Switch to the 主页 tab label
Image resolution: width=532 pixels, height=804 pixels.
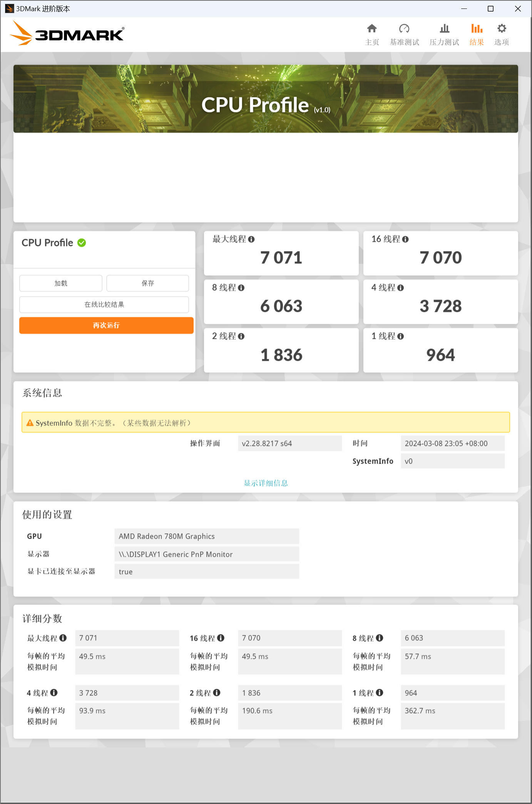pyautogui.click(x=372, y=42)
